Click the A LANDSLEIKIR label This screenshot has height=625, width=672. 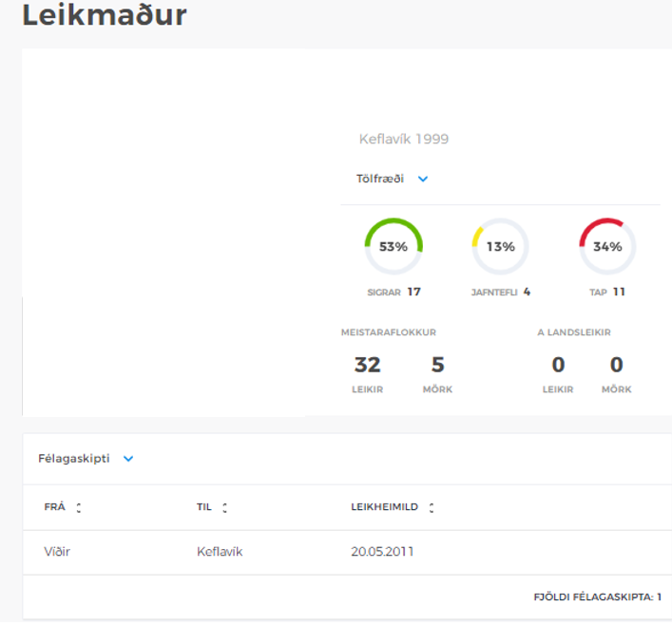coord(574,332)
